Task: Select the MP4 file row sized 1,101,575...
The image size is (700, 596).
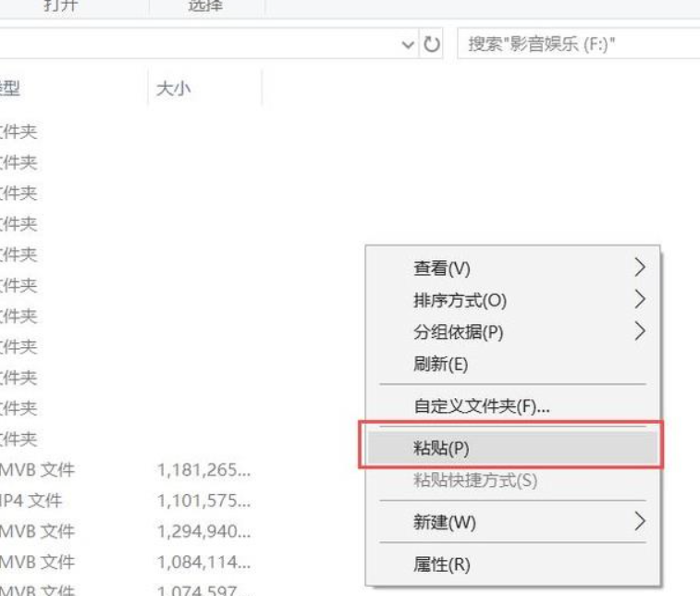Action: 202,501
